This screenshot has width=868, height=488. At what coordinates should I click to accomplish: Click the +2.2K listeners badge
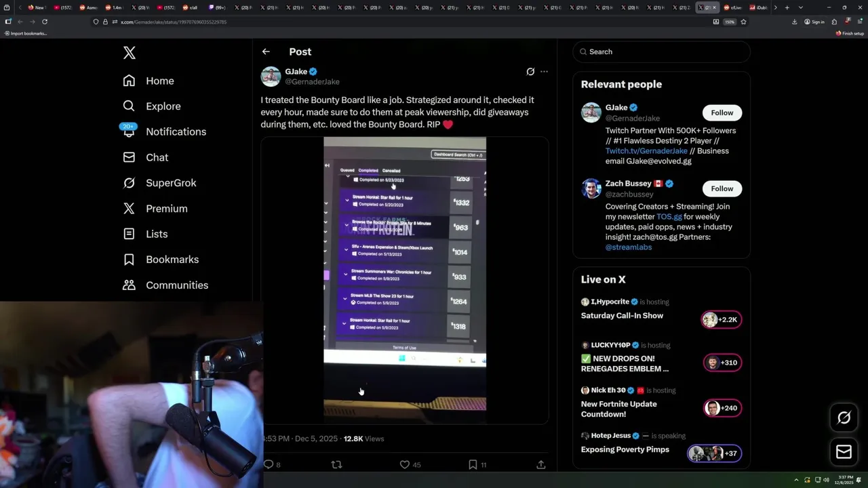722,320
